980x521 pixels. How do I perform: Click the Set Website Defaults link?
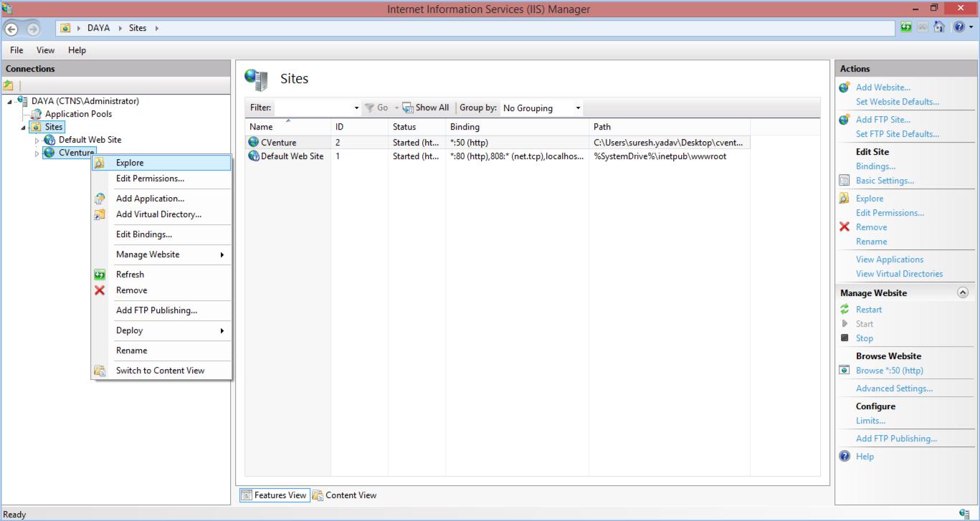897,102
